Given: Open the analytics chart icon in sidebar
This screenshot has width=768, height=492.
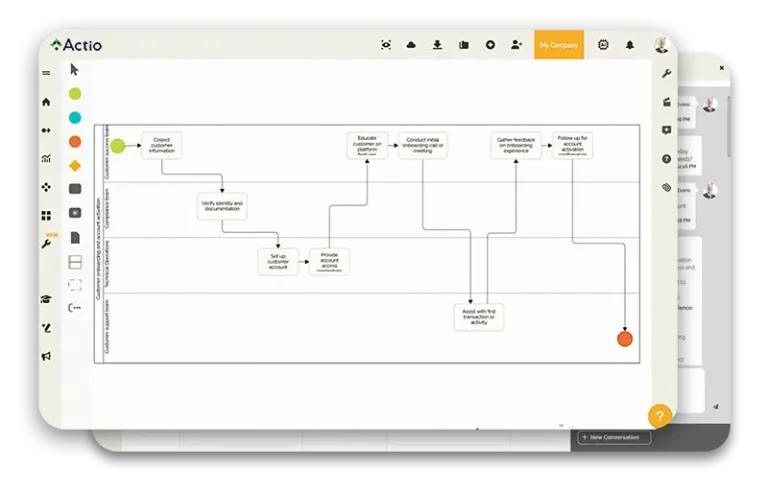Looking at the screenshot, I should (46, 158).
